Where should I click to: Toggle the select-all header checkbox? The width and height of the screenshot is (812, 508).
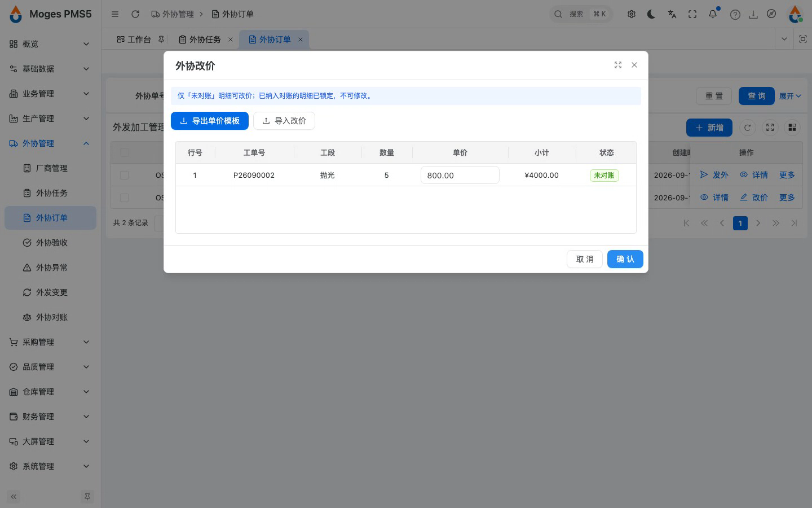point(125,152)
